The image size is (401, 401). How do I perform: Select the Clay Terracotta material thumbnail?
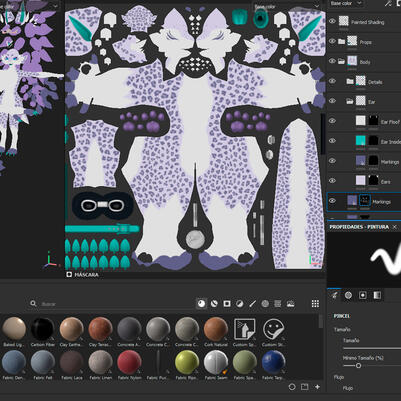[100, 329]
